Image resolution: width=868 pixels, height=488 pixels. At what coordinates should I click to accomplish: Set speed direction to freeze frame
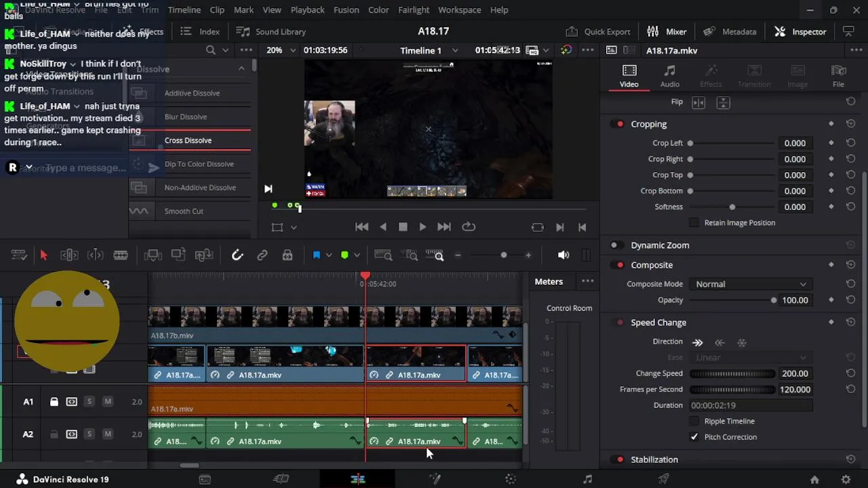point(742,343)
